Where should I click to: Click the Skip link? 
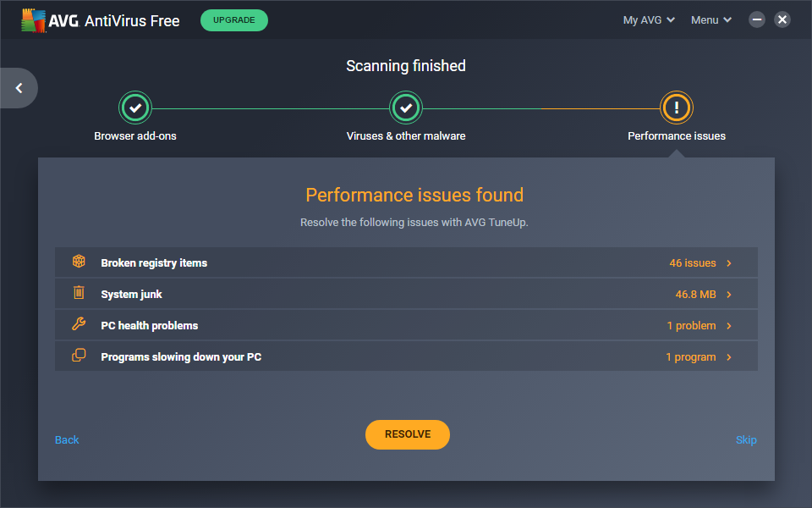click(x=746, y=439)
